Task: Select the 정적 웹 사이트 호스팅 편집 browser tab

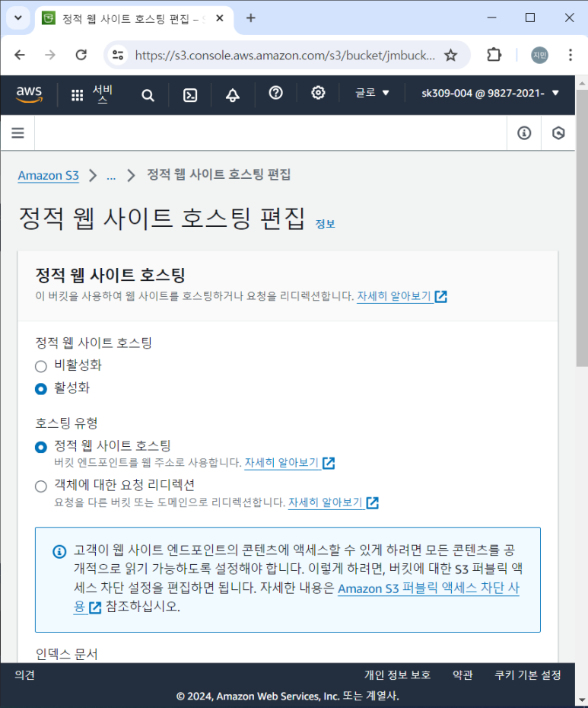Action: (134, 19)
